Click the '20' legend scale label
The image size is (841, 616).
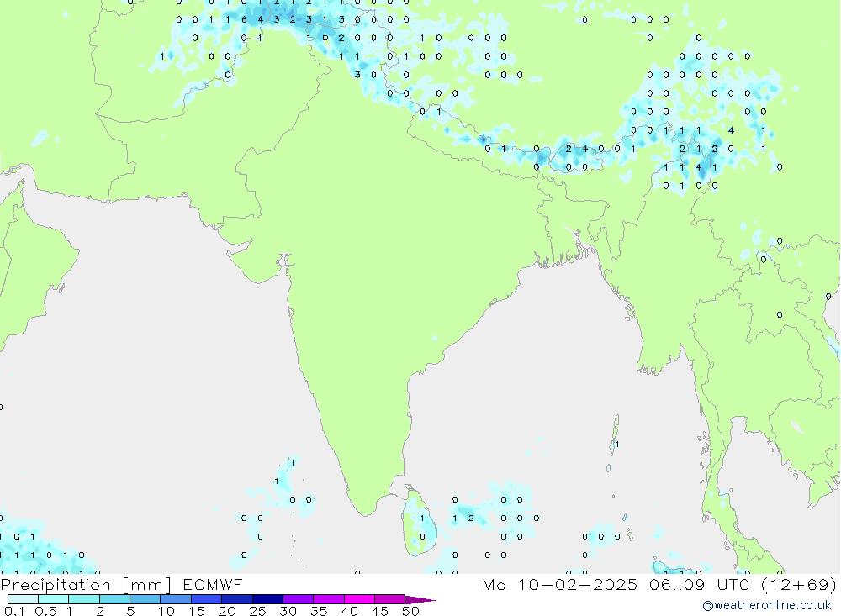click(x=227, y=611)
